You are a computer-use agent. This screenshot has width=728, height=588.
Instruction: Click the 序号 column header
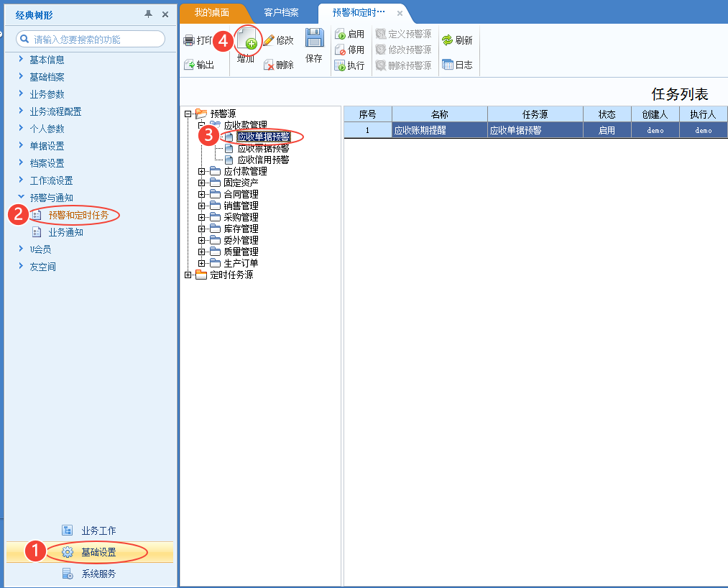click(368, 114)
